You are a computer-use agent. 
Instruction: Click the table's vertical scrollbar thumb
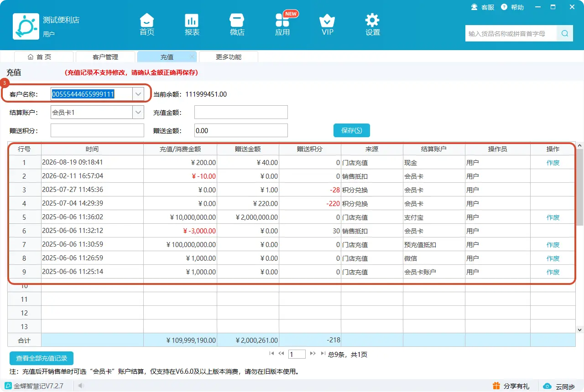580,187
